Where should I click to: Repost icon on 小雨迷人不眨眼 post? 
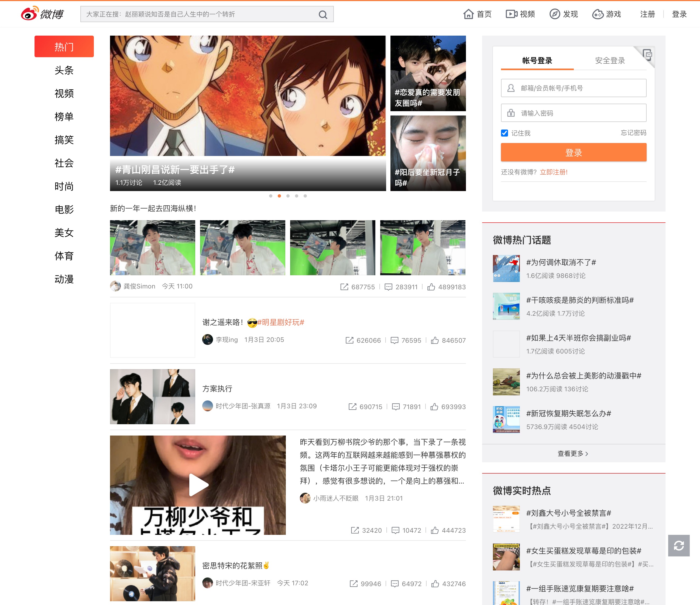click(355, 530)
